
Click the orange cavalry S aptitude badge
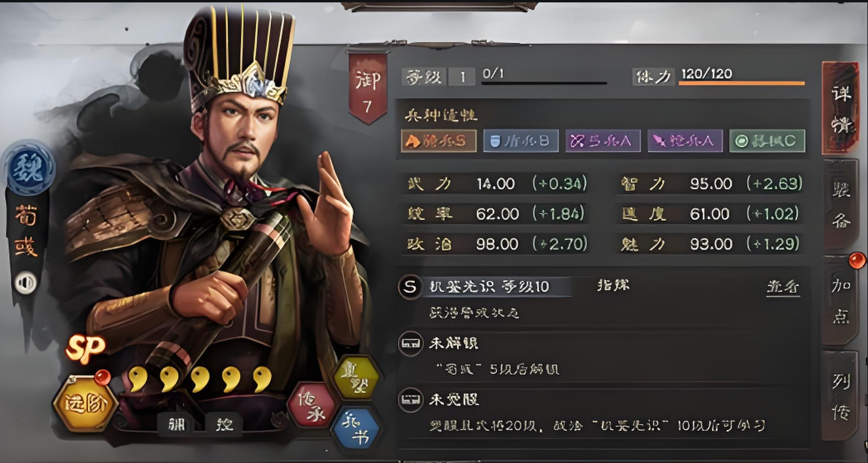click(438, 141)
